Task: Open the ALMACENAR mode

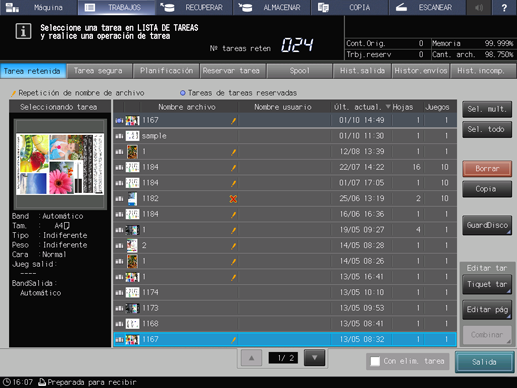Action: click(271, 7)
